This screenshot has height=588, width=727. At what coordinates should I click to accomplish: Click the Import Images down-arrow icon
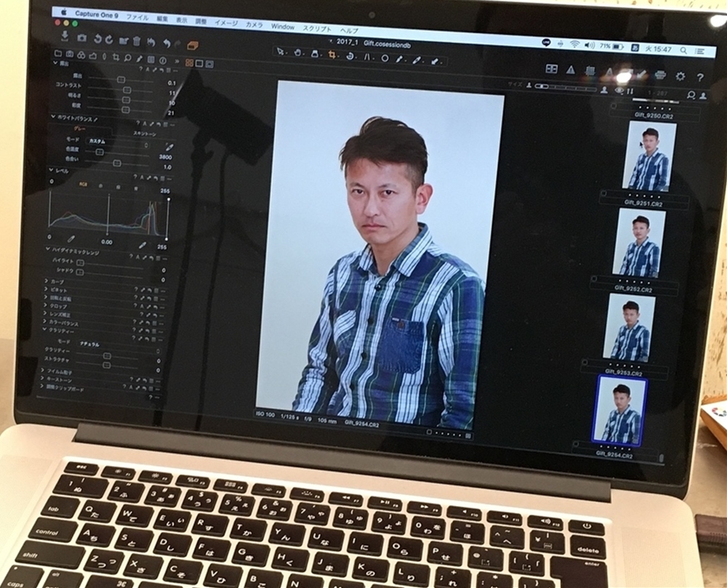tap(65, 35)
